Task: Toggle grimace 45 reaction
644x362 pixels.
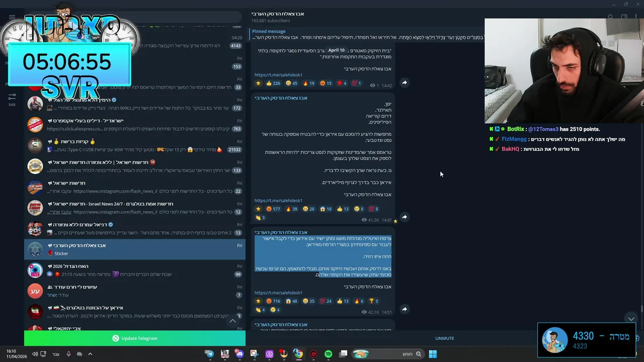Action: (291, 83)
